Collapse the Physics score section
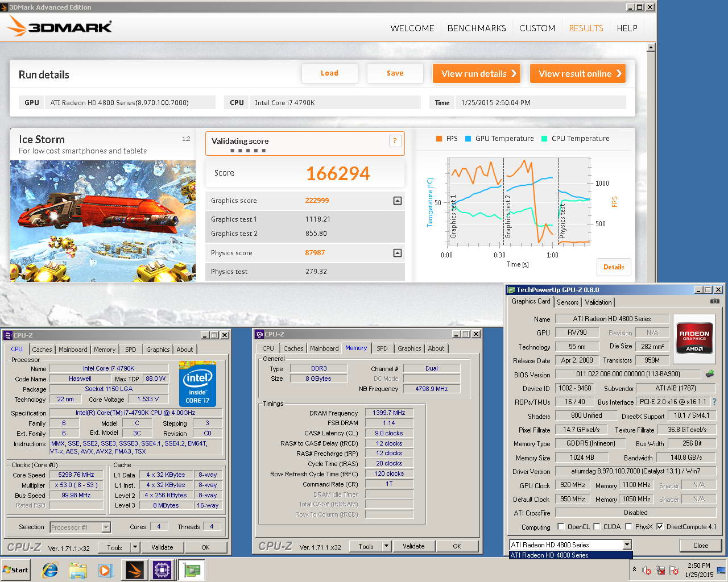 [398, 253]
